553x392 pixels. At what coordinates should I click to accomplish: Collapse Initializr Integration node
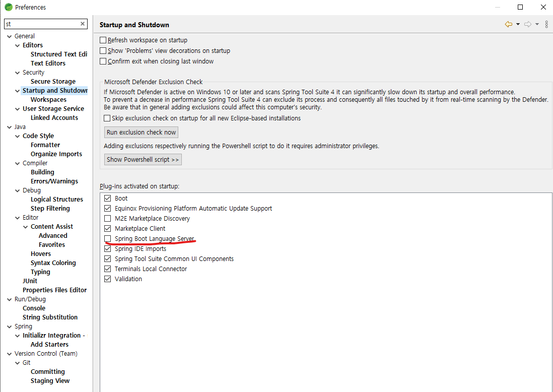click(x=17, y=336)
